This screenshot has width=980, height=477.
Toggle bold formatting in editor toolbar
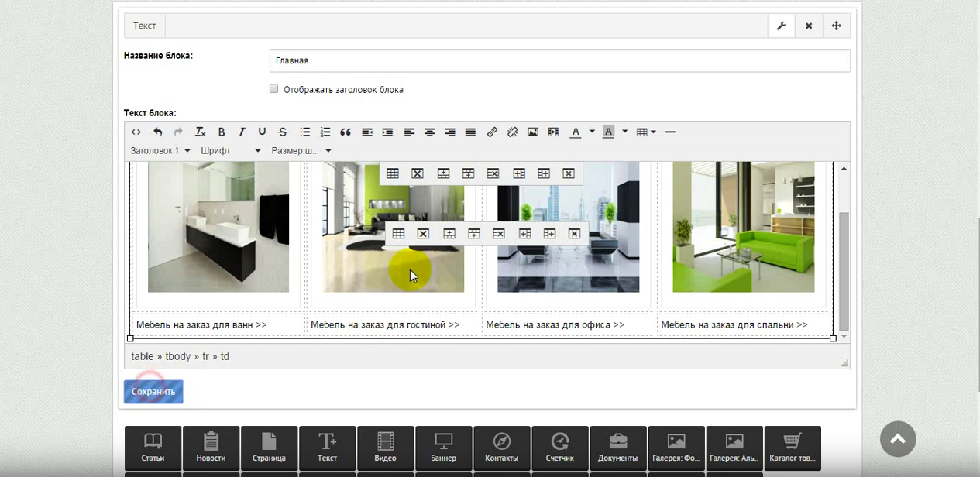pyautogui.click(x=221, y=132)
